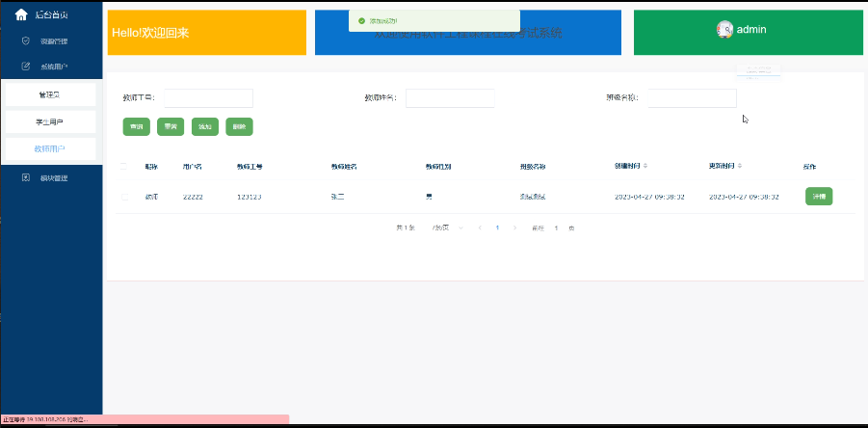The image size is (868, 428).
Task: Click the green 添加 button
Action: click(205, 127)
